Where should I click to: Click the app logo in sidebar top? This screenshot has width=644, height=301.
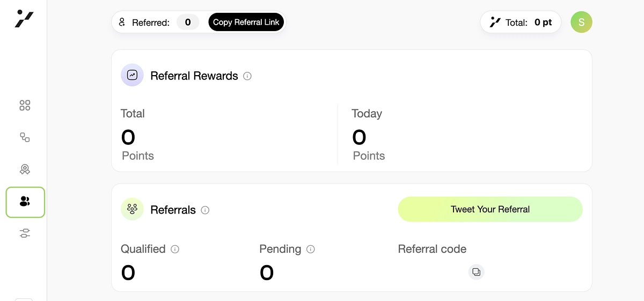(24, 19)
